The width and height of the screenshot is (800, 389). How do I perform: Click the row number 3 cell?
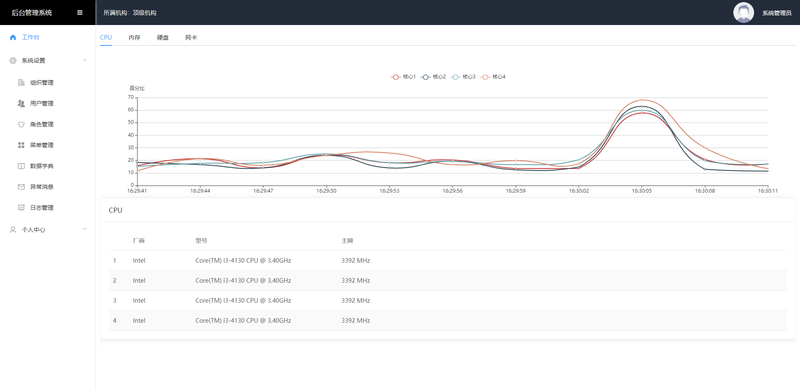tap(115, 300)
